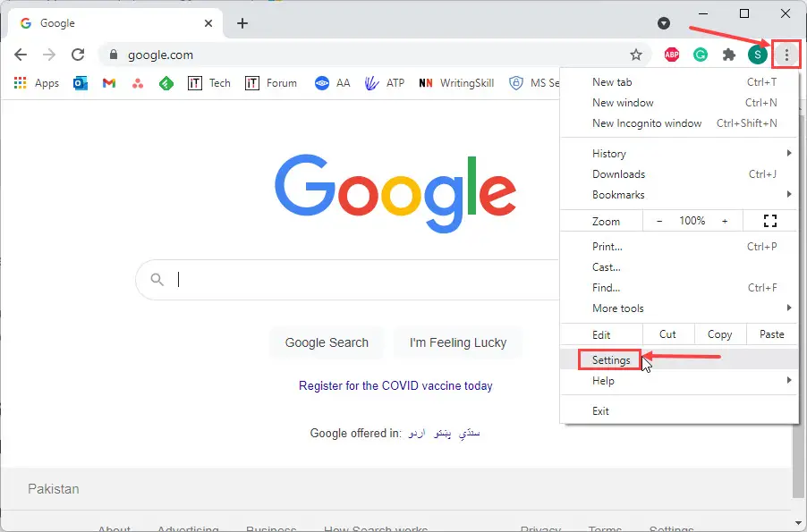The width and height of the screenshot is (807, 532).
Task: Expand the Bookmarks submenu
Action: [x=679, y=195]
